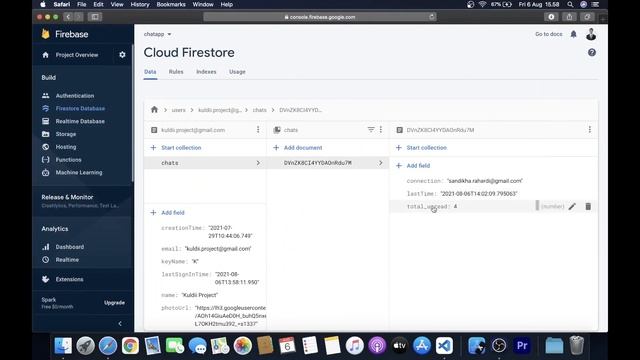Viewport: 640px width, 360px height.
Task: Switch to the Data tab
Action: point(150,71)
